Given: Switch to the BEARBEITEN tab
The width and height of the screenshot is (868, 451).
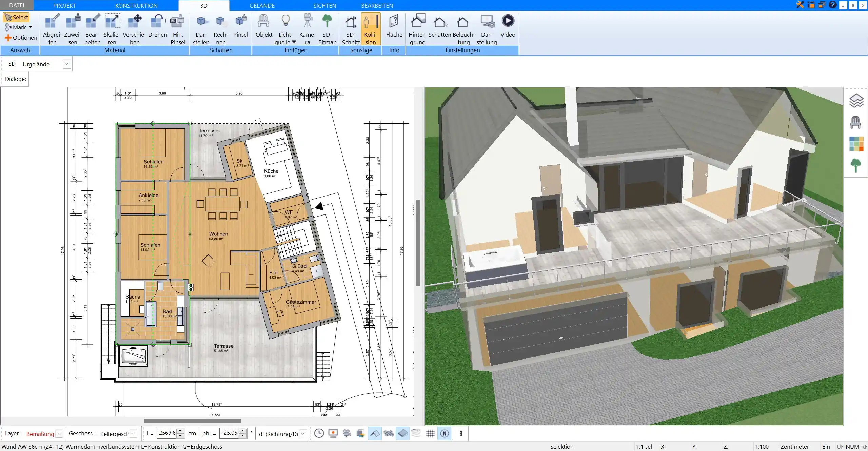Looking at the screenshot, I should (x=377, y=5).
